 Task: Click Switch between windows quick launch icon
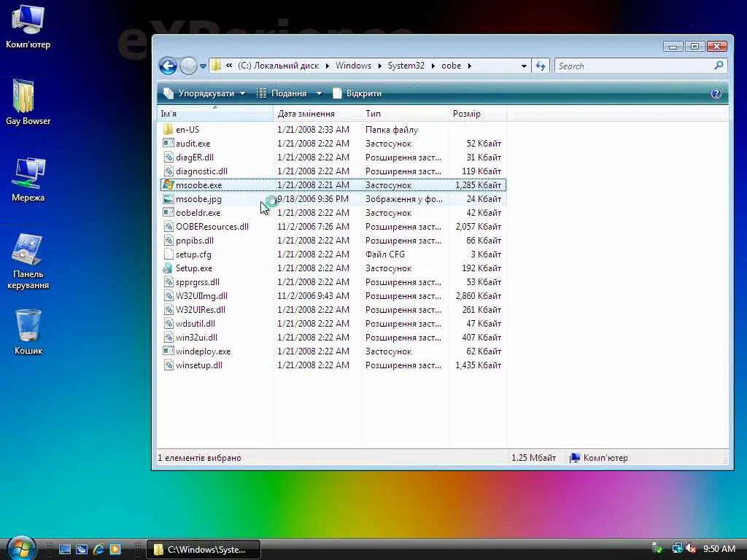(x=82, y=549)
